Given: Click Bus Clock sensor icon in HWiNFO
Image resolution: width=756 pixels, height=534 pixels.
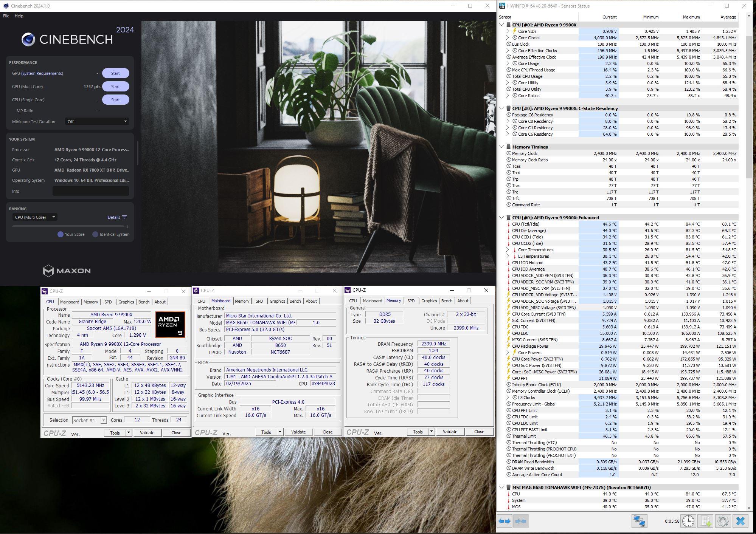Looking at the screenshot, I should (509, 44).
